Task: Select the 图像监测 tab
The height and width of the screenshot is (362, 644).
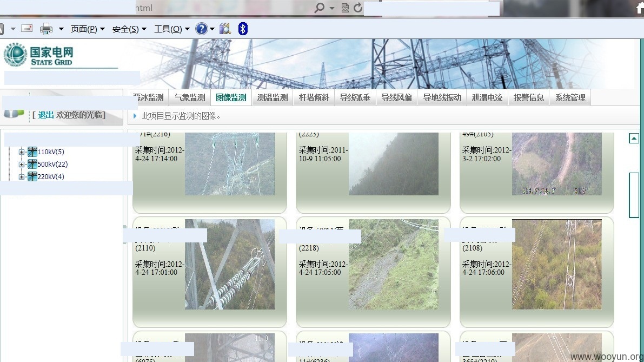Action: 231,97
